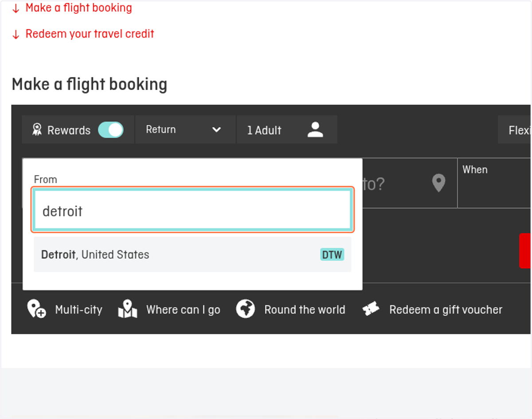Toggle the Rewards switch

(x=111, y=130)
